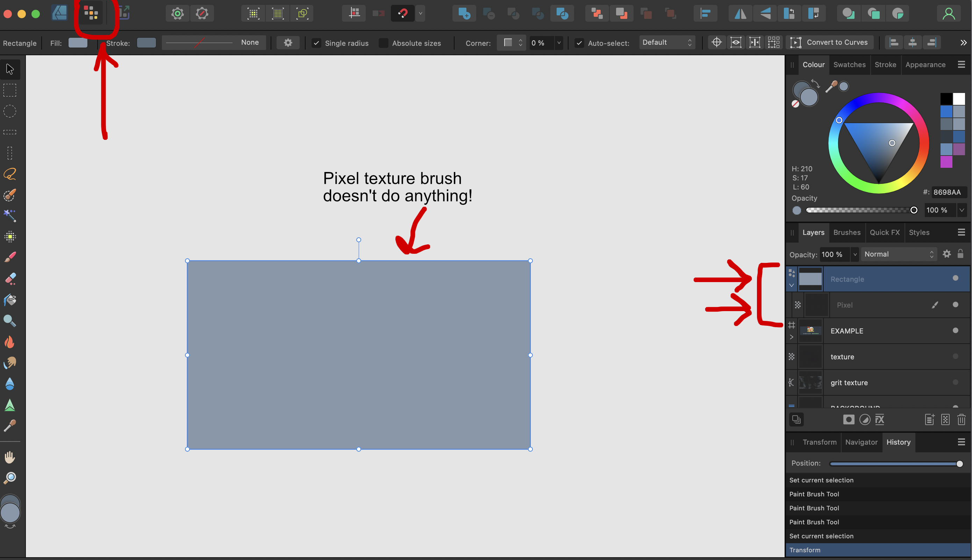
Task: Select the Elliptical Marquee tool
Action: click(10, 112)
